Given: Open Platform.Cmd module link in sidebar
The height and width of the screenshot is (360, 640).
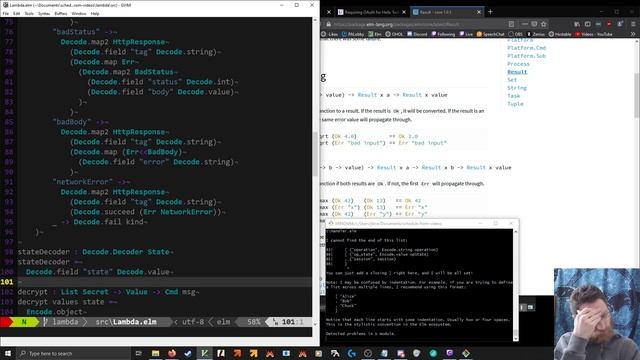Looking at the screenshot, I should [526, 48].
